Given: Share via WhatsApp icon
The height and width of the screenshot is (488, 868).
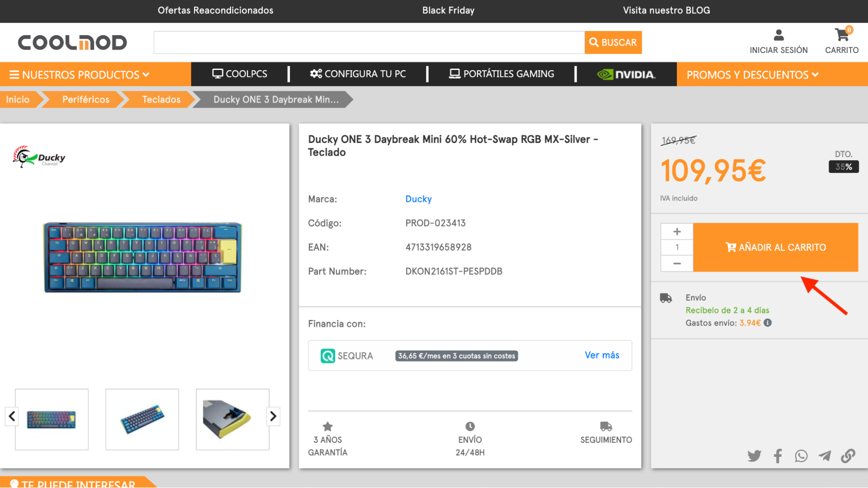Looking at the screenshot, I should coord(801,456).
